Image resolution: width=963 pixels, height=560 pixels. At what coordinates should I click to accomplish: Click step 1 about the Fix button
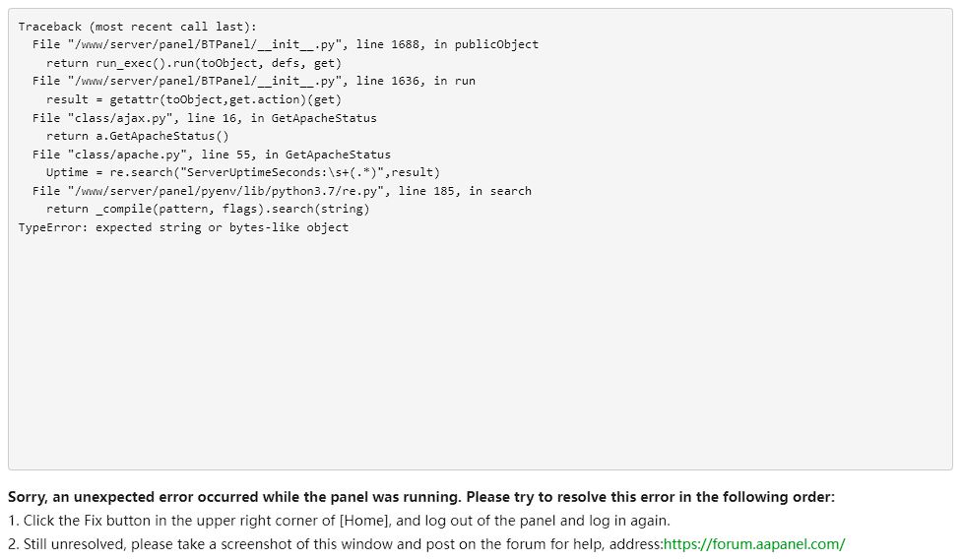click(x=339, y=521)
